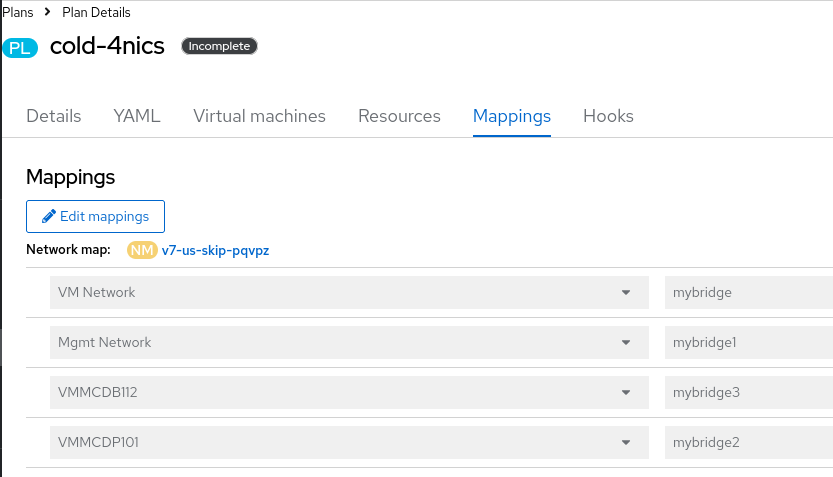Click the Mappings tab
Viewport: 833px width, 477px height.
click(x=512, y=116)
